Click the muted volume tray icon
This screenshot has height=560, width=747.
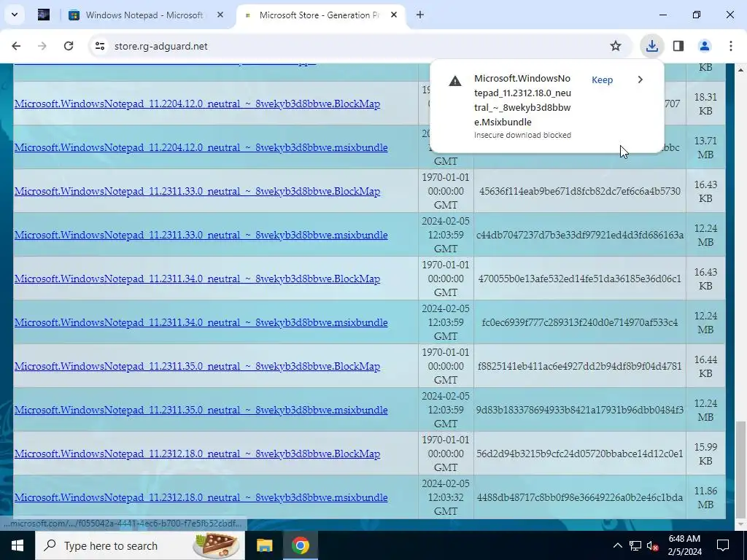click(x=652, y=545)
